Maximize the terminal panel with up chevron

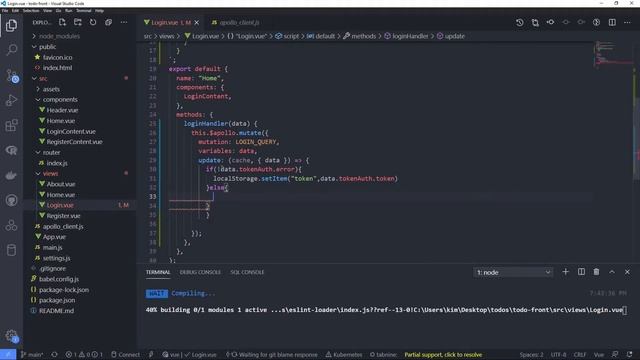612,272
